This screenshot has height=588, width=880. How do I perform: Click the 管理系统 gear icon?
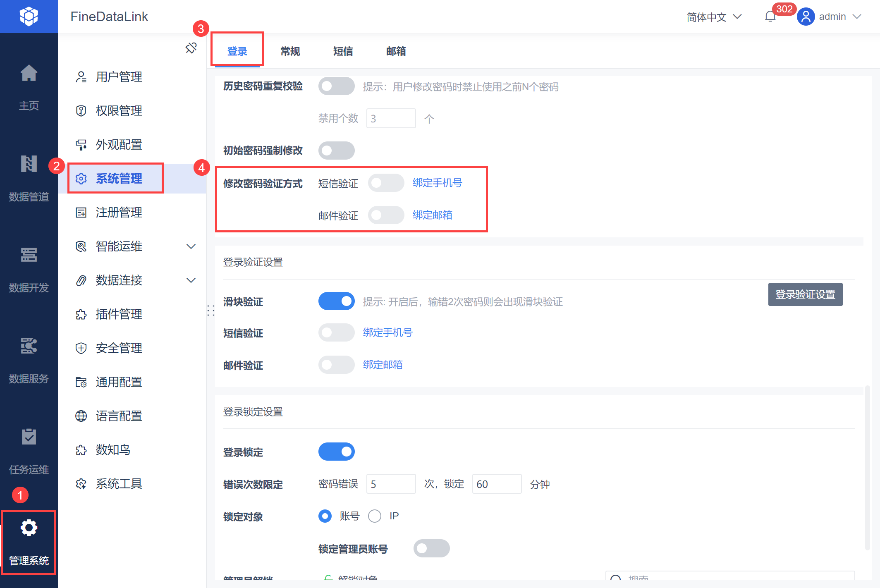[29, 528]
